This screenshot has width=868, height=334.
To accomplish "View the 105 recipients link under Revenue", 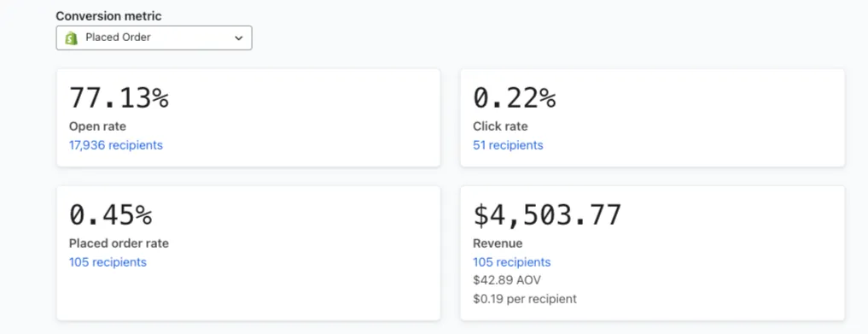I will (x=511, y=262).
